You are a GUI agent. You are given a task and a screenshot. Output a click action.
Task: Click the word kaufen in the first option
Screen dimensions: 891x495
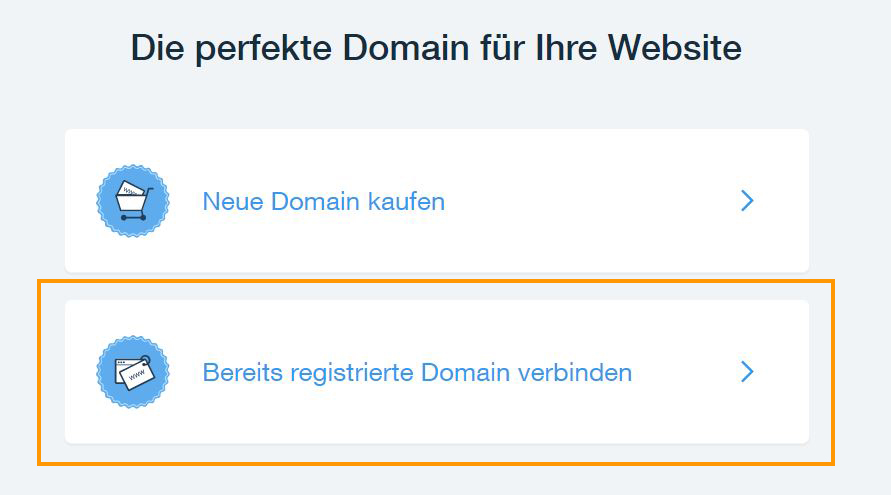(406, 201)
